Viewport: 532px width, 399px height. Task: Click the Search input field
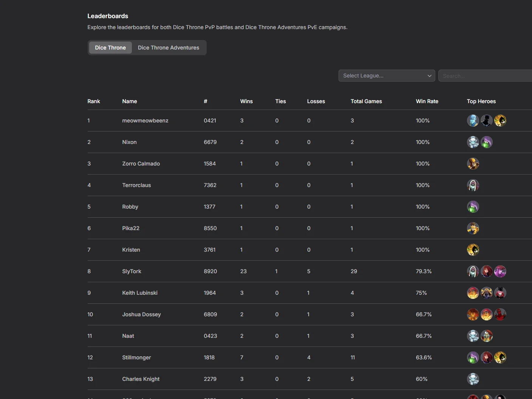coord(485,76)
